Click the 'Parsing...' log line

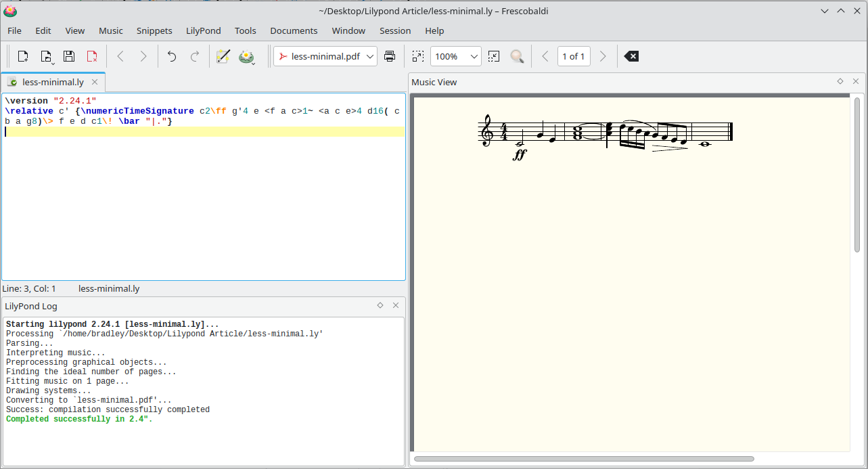click(x=30, y=343)
